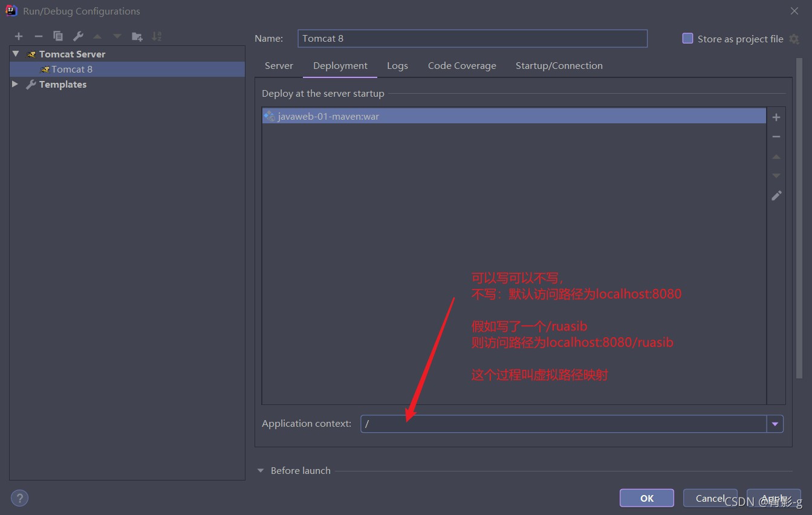Open project file storage gear settings
The image size is (812, 515).
[x=794, y=39]
